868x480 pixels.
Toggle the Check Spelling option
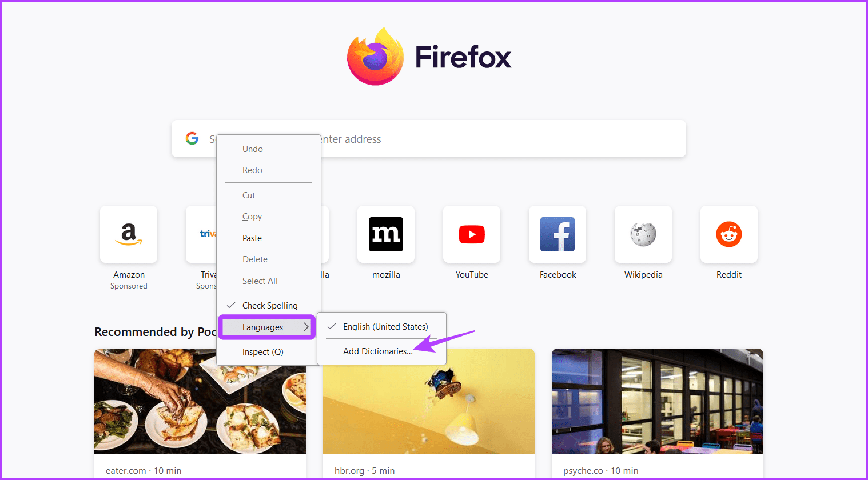click(269, 306)
